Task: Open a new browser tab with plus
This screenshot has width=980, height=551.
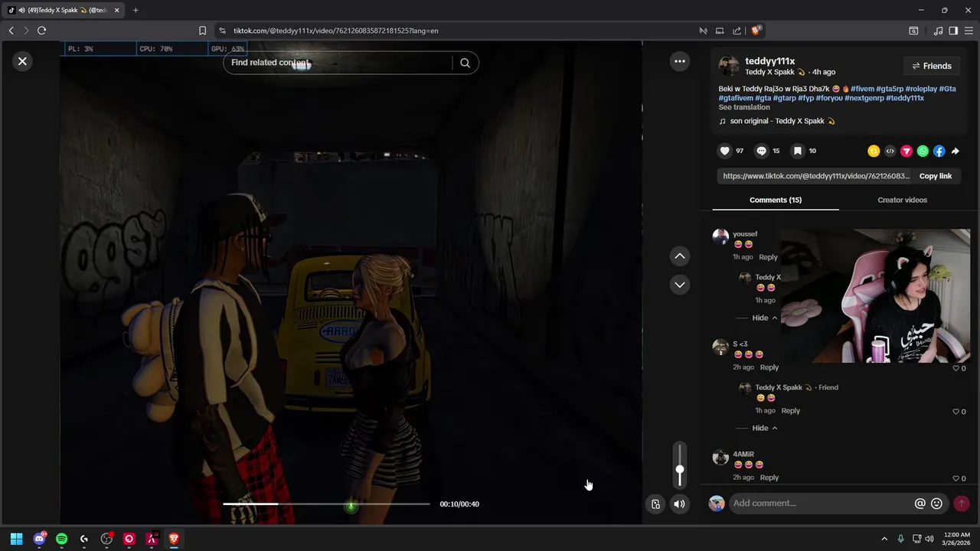Action: pos(136,10)
